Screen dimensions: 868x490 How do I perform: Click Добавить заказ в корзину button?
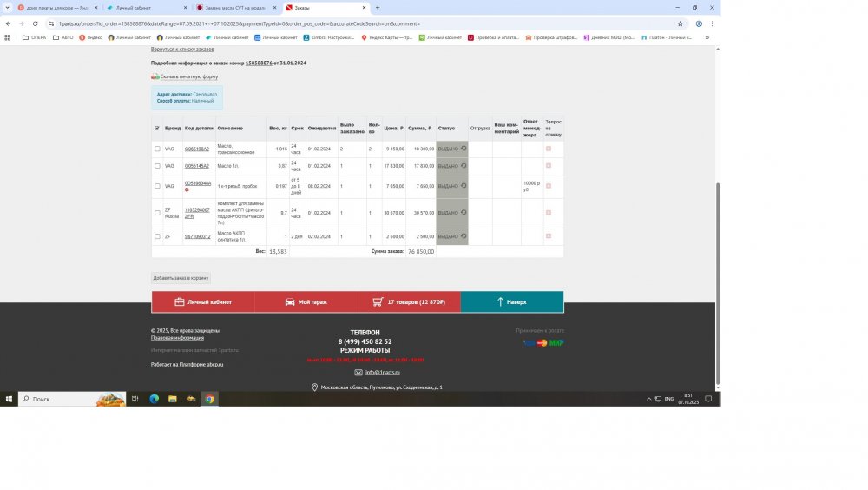point(181,278)
